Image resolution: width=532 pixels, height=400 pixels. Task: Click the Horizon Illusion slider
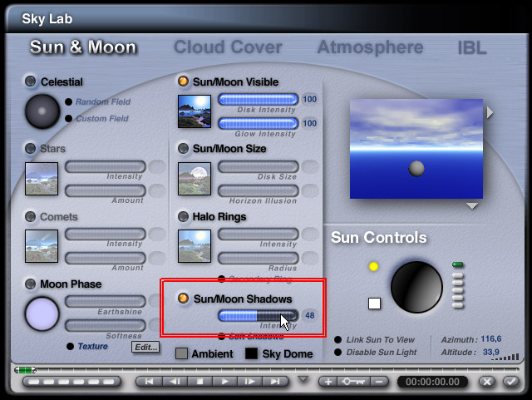pyautogui.click(x=258, y=190)
